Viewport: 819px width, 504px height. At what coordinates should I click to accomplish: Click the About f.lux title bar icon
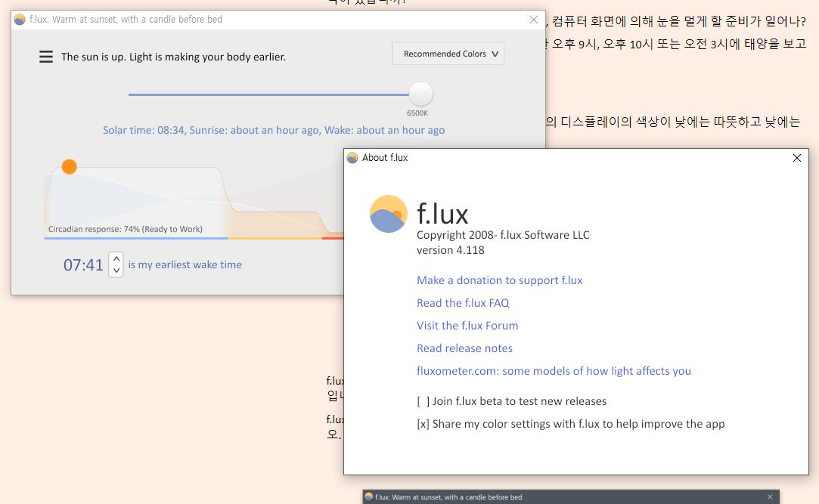tap(352, 158)
